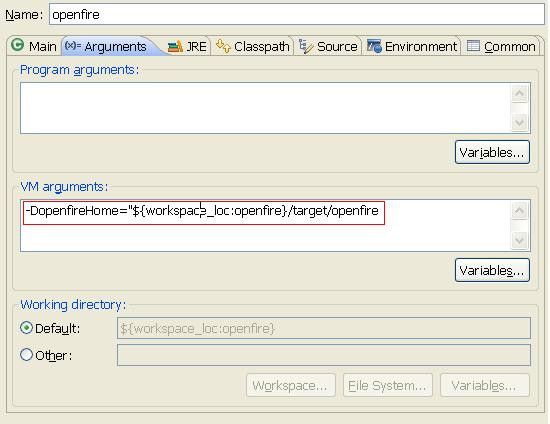Open Variables for VM arguments

coord(492,270)
